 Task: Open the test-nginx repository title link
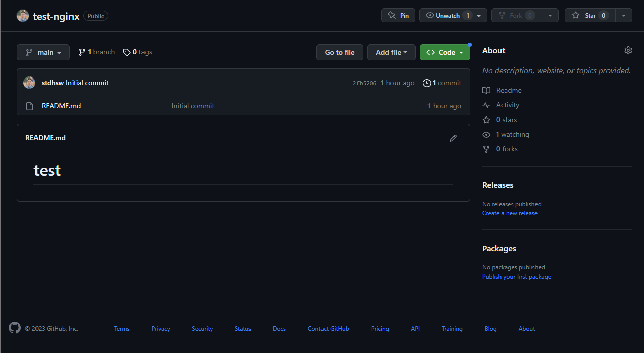click(x=56, y=16)
